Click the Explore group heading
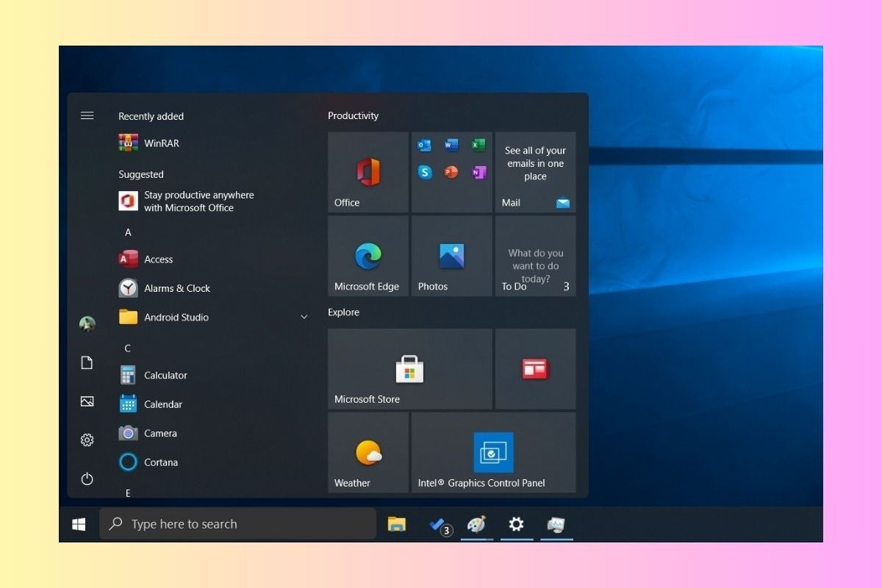Viewport: 882px width, 588px height. pos(344,312)
